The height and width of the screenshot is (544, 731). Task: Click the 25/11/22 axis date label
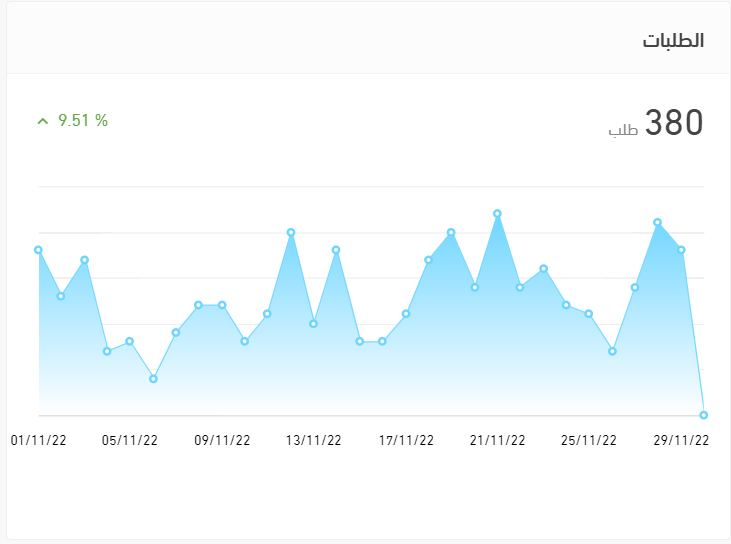589,440
